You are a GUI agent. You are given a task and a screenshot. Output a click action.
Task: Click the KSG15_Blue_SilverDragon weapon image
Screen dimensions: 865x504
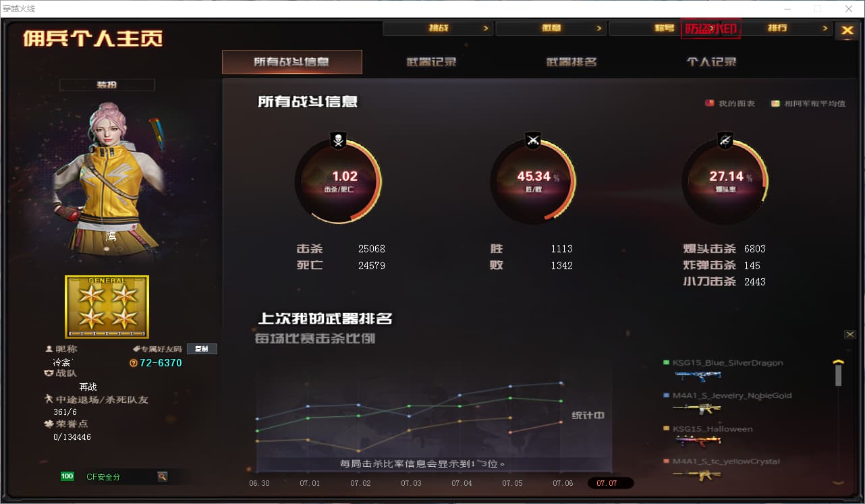coord(696,376)
